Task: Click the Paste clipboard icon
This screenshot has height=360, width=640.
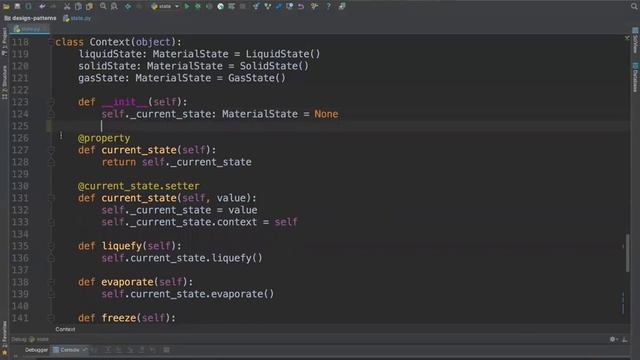Action: coord(89,6)
